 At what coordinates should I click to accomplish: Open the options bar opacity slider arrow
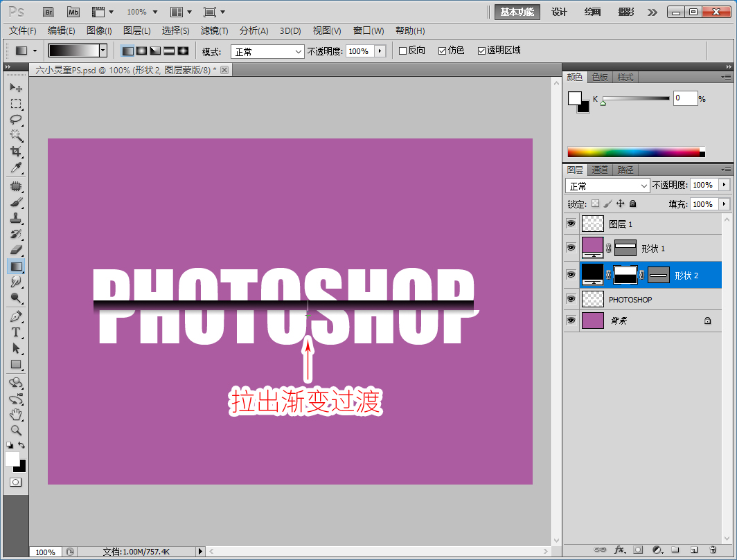[380, 51]
